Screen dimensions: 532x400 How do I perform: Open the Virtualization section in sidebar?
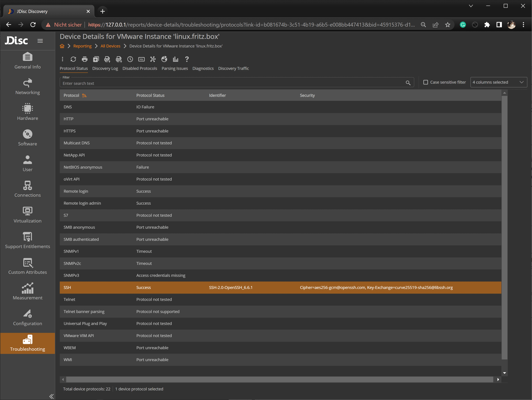(x=27, y=215)
